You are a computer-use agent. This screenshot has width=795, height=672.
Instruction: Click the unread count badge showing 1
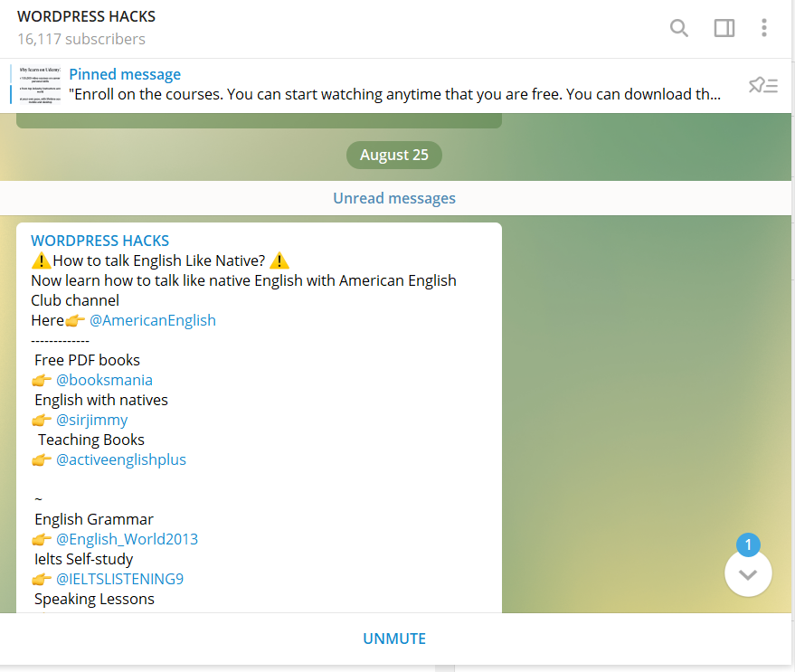(x=748, y=545)
